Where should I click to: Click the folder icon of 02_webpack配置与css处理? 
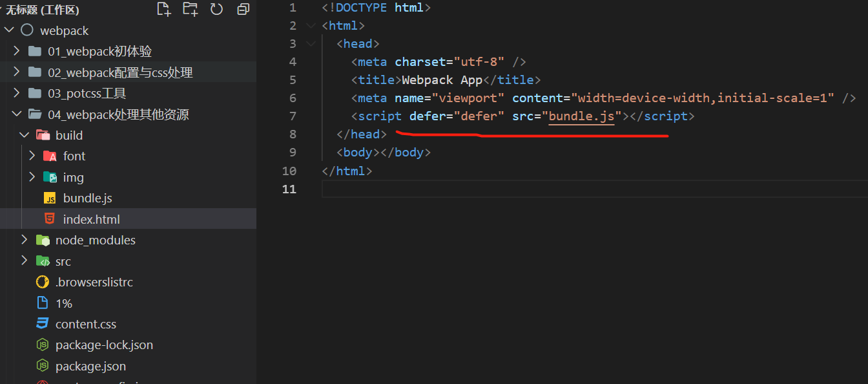coord(35,72)
